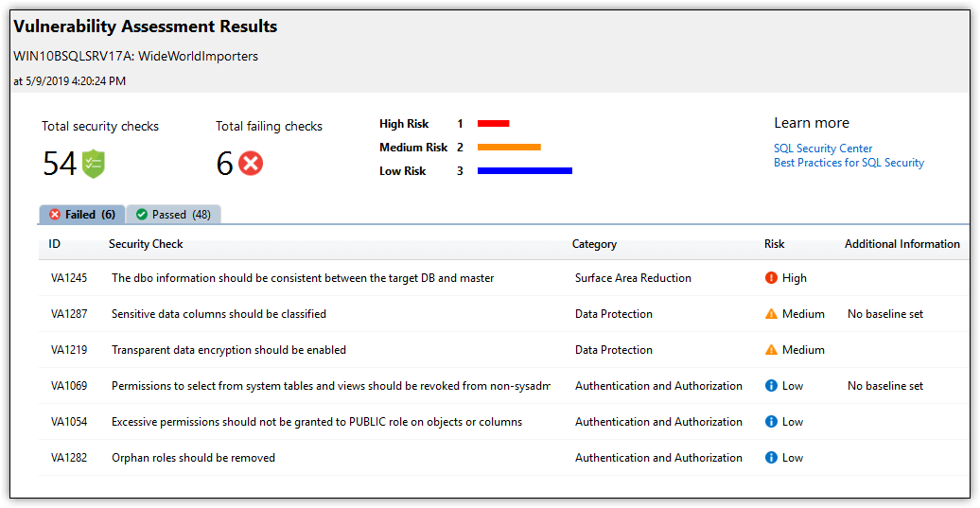
Task: Select the Failed (6) tab
Action: point(82,215)
